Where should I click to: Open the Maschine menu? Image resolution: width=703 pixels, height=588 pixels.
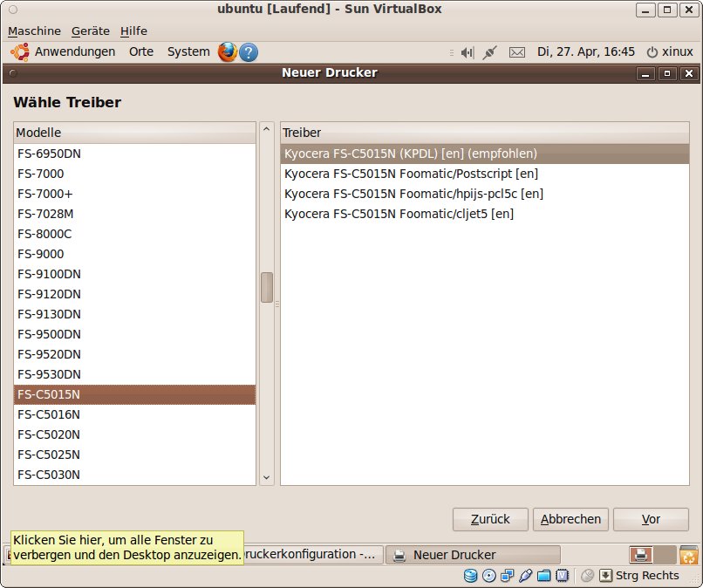click(34, 31)
